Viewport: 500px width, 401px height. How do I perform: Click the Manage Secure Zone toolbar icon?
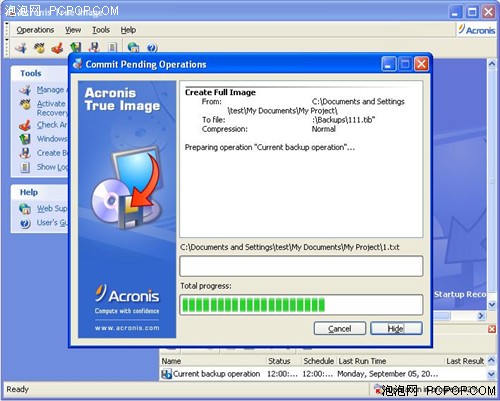click(21, 48)
